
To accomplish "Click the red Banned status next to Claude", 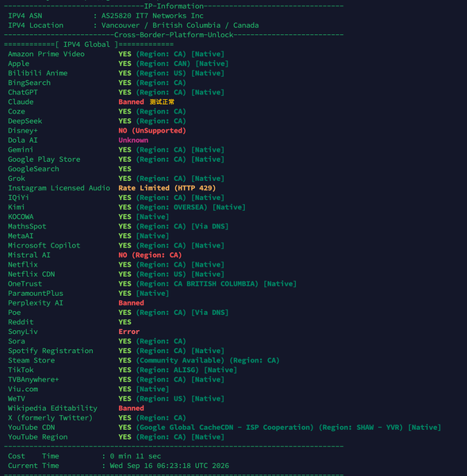I will [131, 102].
